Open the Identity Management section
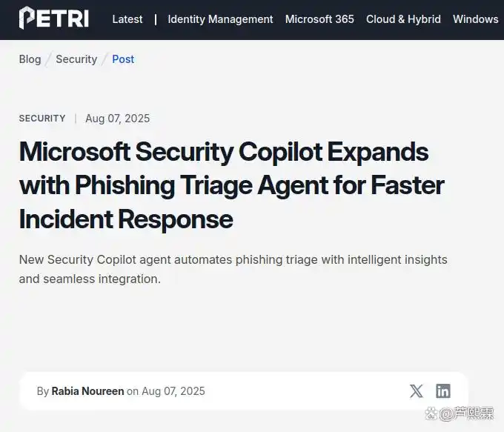Viewport: 504px width, 432px height. point(220,19)
